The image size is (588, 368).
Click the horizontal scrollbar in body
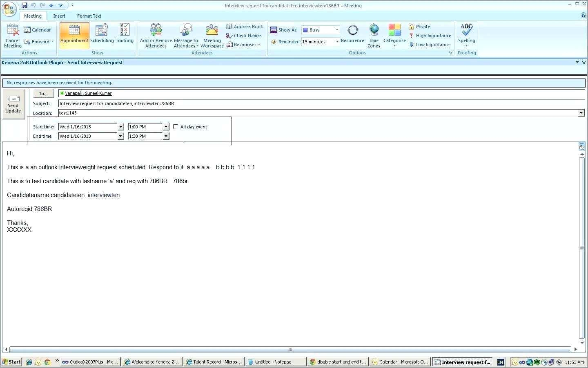pyautogui.click(x=290, y=349)
